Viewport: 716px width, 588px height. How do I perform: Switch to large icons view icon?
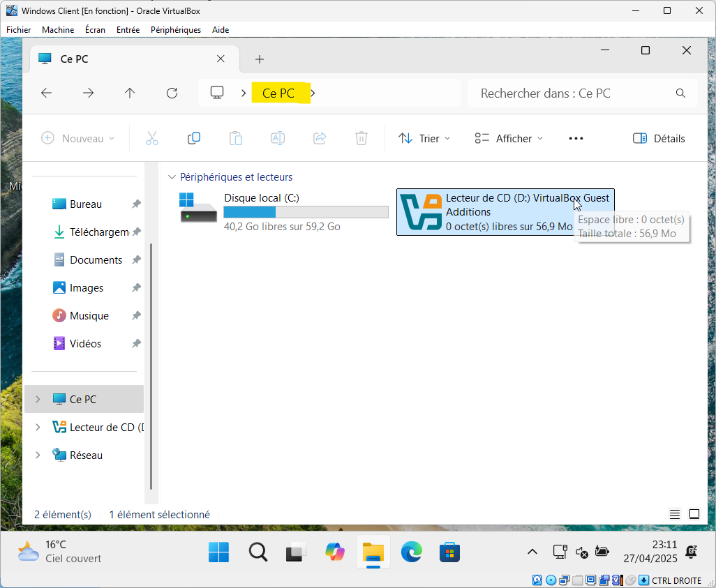pyautogui.click(x=694, y=514)
